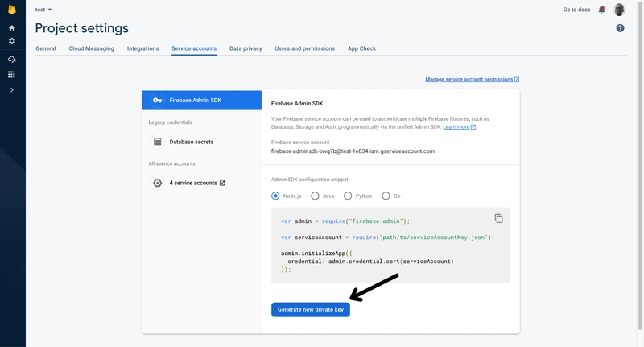Open 4 service accounts link

[193, 183]
